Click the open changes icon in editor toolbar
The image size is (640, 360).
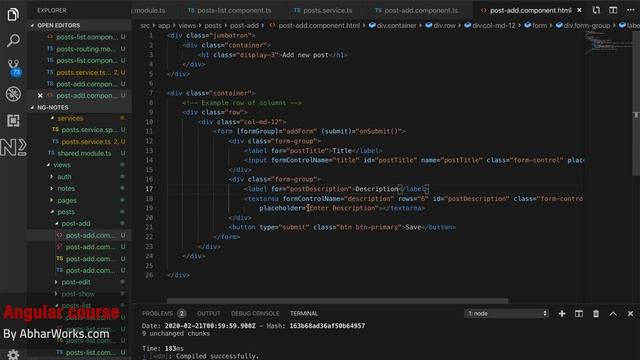(596, 10)
